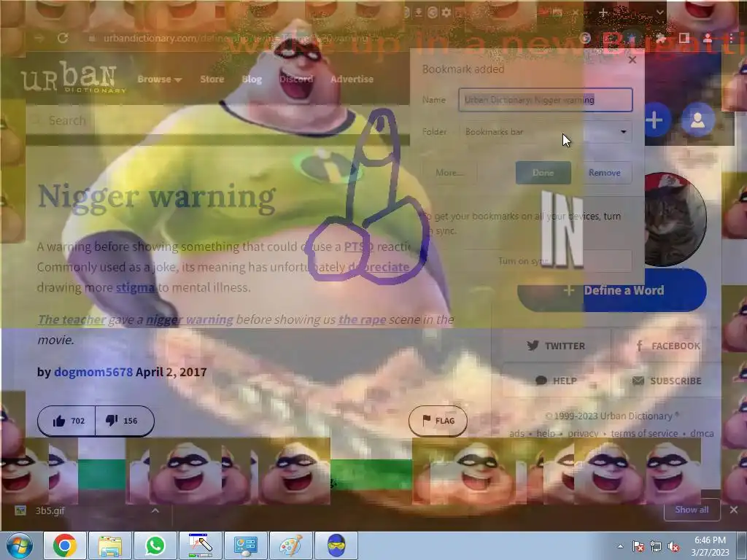Image resolution: width=747 pixels, height=560 pixels.
Task: Open Paint from the taskbar
Action: (x=291, y=545)
